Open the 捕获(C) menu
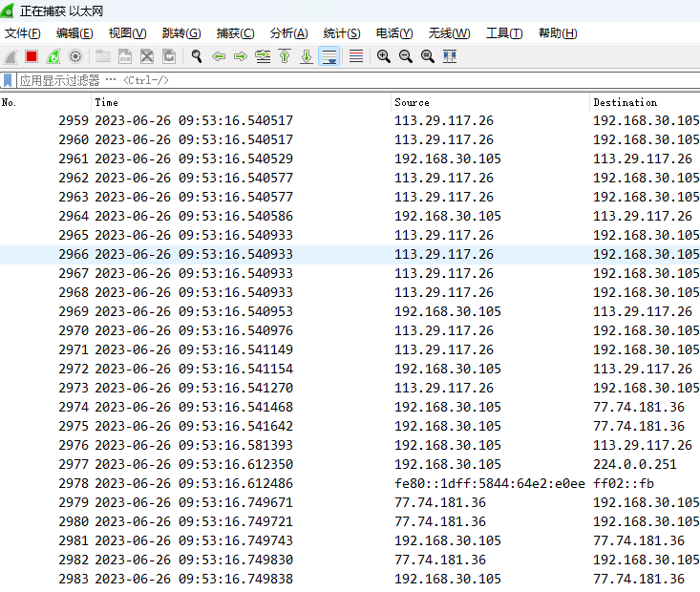Screen dimensions: 700x592 click(x=235, y=33)
